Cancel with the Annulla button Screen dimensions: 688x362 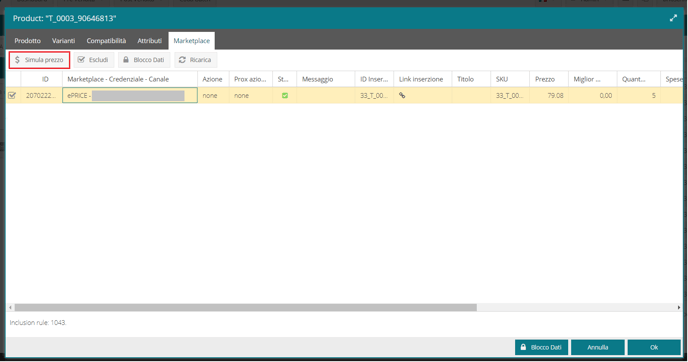pos(598,347)
